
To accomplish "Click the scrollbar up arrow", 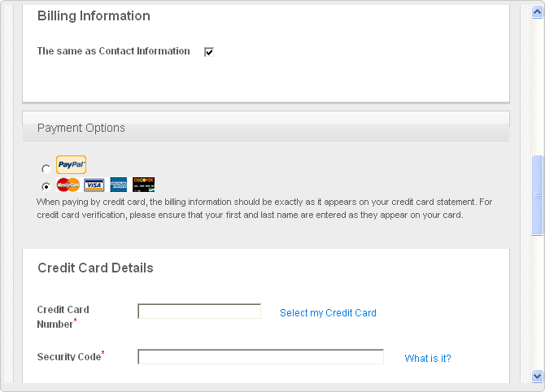I will (537, 12).
